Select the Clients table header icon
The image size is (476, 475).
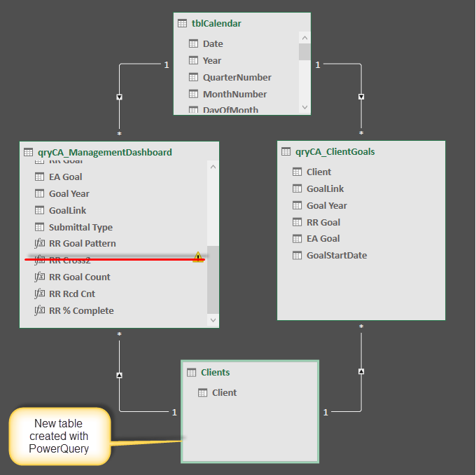[x=192, y=372]
